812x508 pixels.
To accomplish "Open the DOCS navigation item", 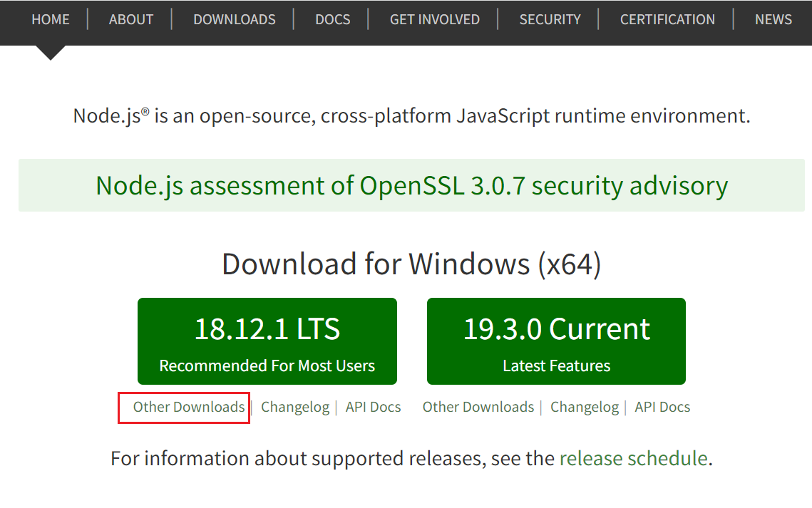I will pos(332,20).
